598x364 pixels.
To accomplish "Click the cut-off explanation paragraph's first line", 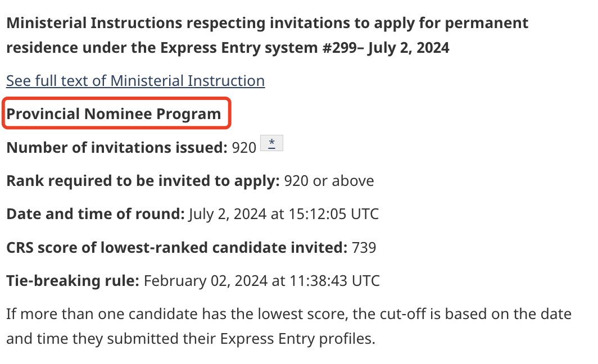I will [288, 313].
